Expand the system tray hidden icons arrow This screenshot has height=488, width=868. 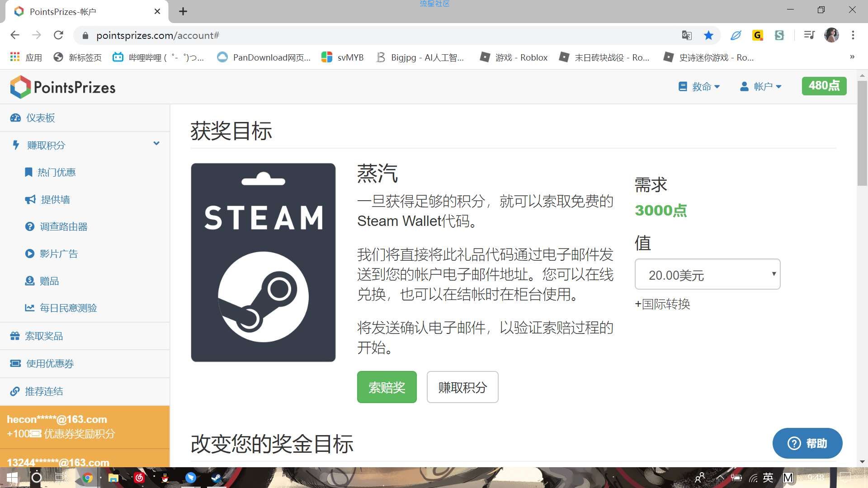point(720,478)
